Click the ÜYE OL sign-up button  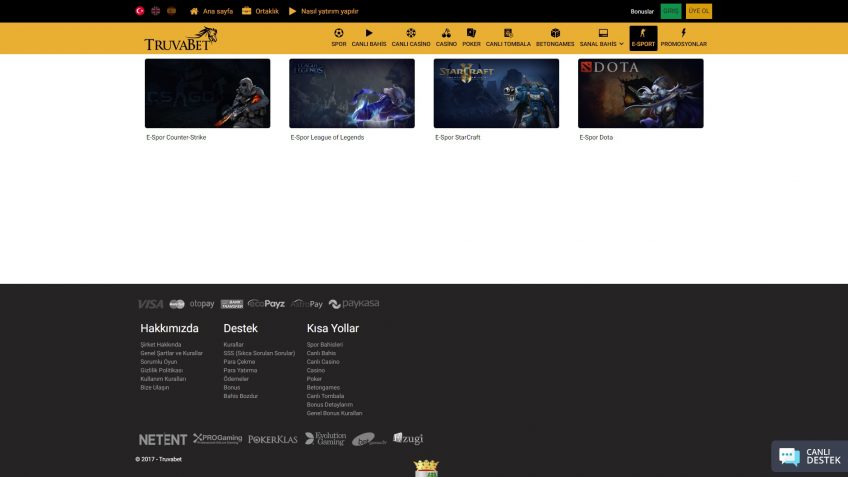point(699,11)
